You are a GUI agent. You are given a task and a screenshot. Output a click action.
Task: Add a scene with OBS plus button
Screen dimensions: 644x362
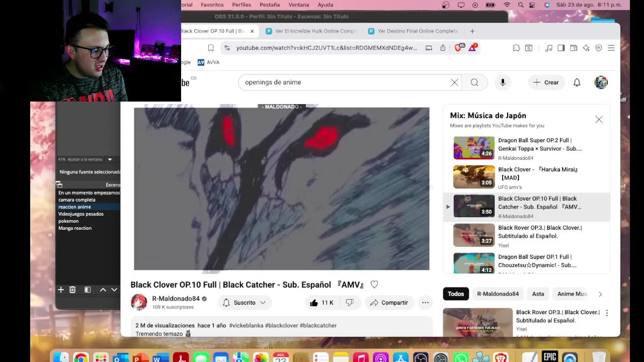61,290
